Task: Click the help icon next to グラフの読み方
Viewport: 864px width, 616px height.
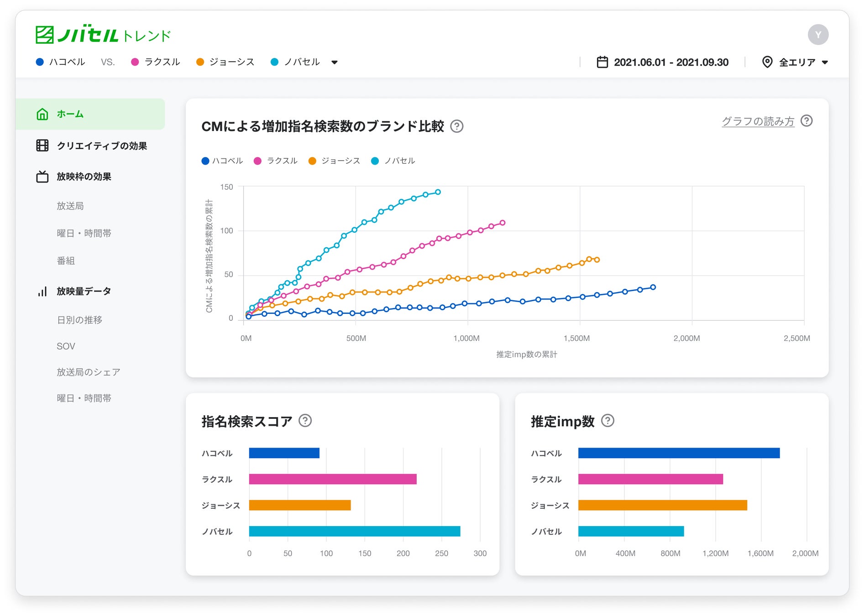Action: pos(806,121)
